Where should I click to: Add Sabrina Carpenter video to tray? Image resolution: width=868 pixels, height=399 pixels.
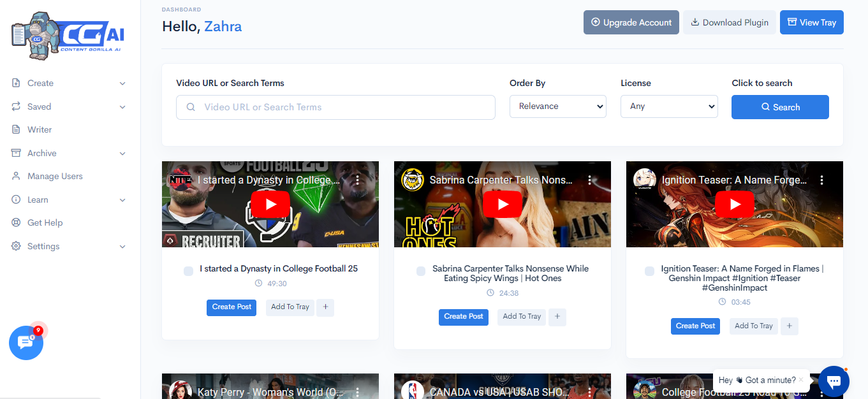pyautogui.click(x=522, y=317)
